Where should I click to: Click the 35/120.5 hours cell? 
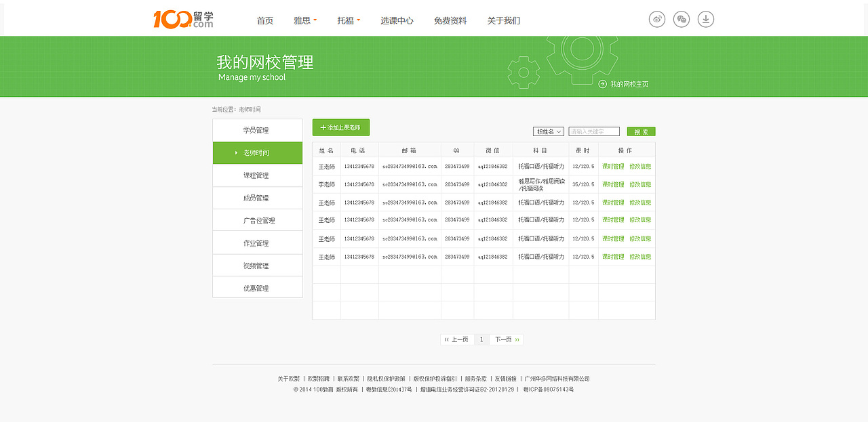click(x=583, y=184)
